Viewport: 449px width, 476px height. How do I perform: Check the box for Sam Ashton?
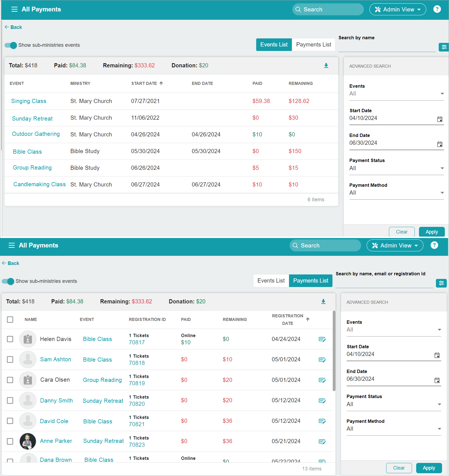(x=10, y=360)
